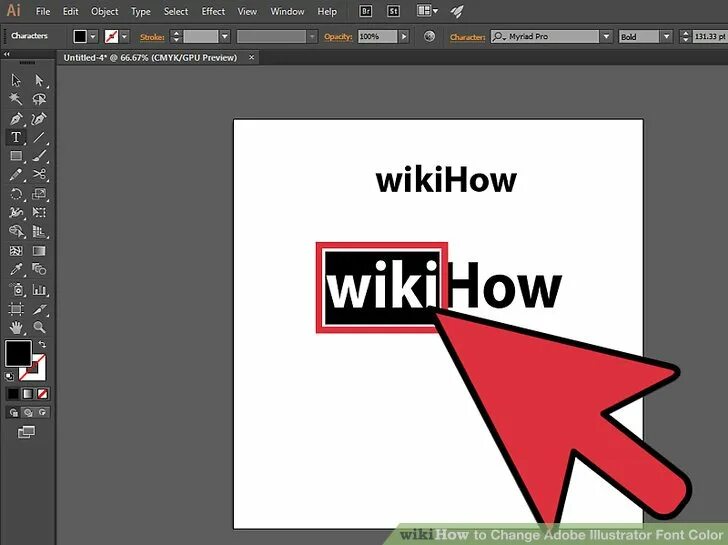Select the Pencil tool

16,175
